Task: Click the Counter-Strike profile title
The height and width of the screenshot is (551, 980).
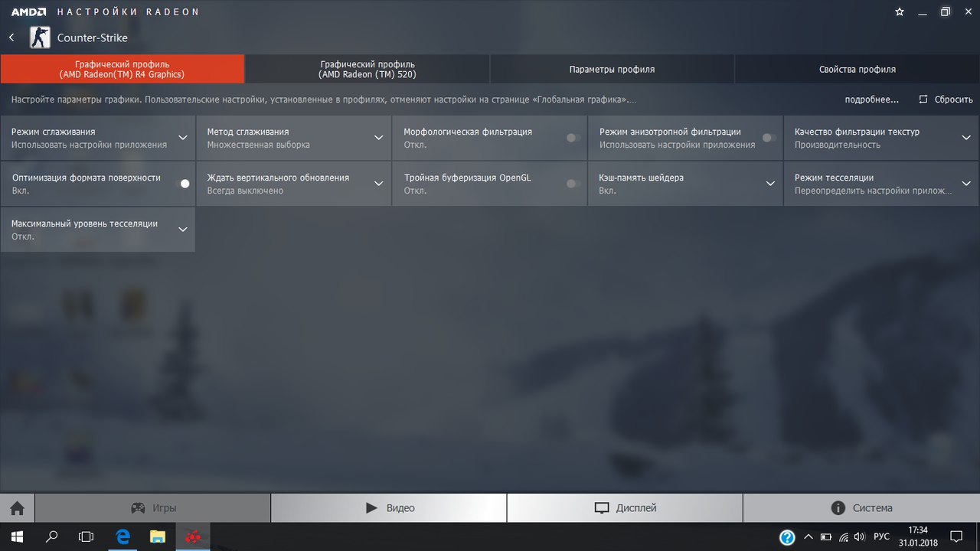Action: coord(93,37)
